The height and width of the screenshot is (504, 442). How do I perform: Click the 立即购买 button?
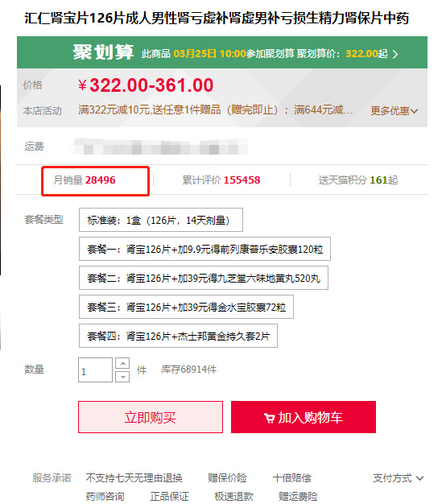[151, 417]
